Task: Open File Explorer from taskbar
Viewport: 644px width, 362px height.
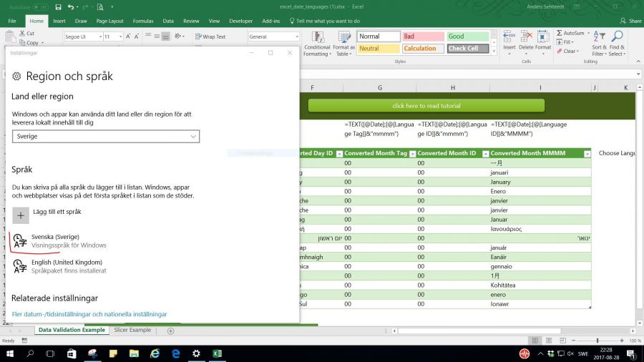Action: [x=134, y=353]
